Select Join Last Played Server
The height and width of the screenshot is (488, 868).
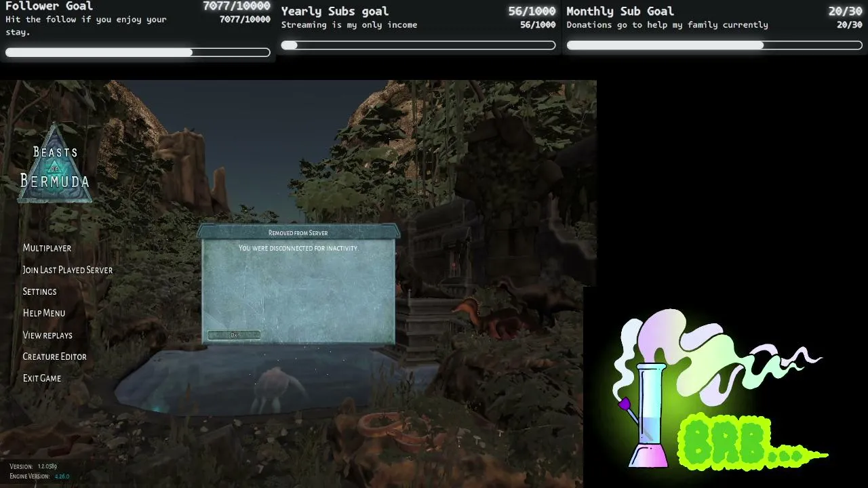tap(68, 270)
